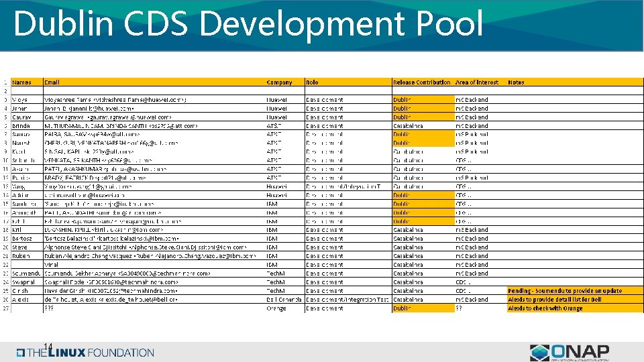The image size is (644, 362).
Task: Click note 'Alexis to provide detail list for Bell'
Action: [555, 299]
